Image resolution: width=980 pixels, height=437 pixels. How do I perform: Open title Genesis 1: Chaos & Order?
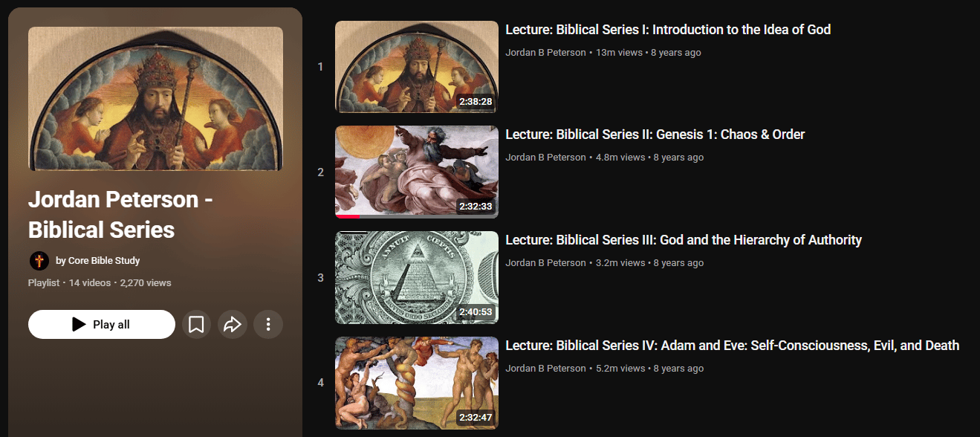coord(655,135)
